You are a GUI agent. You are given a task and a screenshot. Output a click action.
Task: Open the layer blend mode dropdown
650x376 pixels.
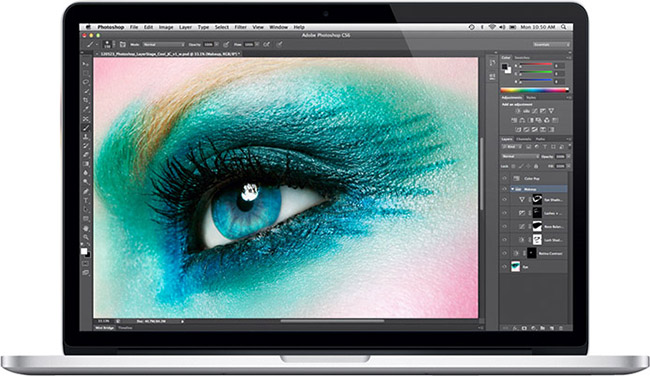tap(521, 156)
